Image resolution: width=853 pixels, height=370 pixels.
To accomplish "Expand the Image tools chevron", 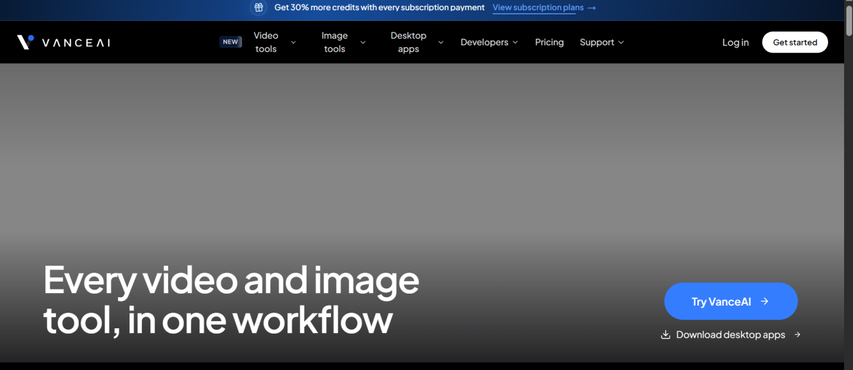I will pos(363,42).
